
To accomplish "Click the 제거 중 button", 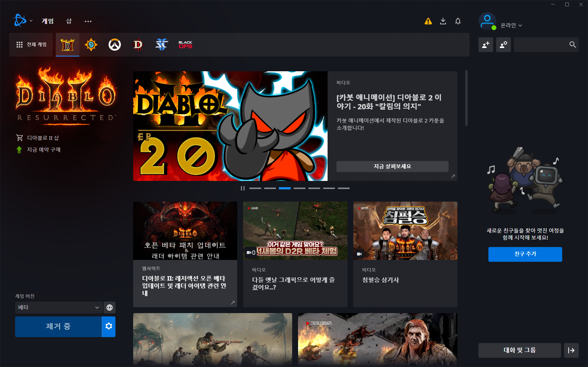I will coord(58,327).
